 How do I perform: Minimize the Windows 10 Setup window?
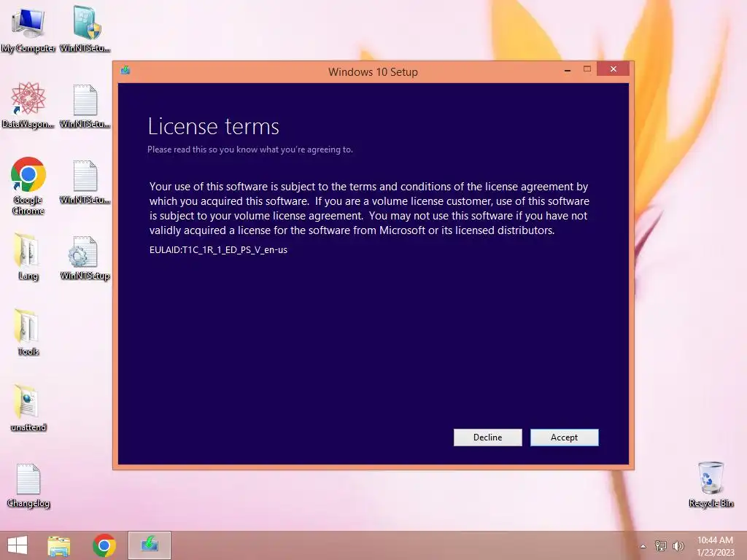pyautogui.click(x=568, y=70)
